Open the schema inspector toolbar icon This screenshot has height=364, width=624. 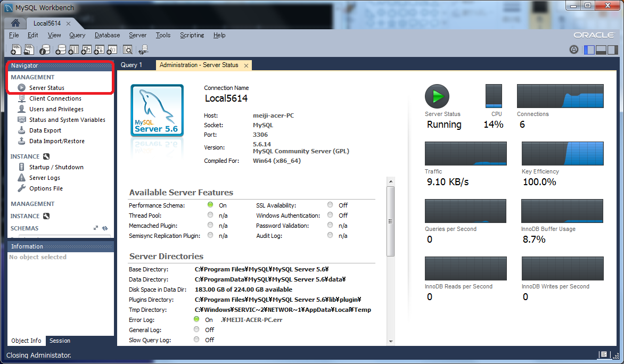pos(45,49)
